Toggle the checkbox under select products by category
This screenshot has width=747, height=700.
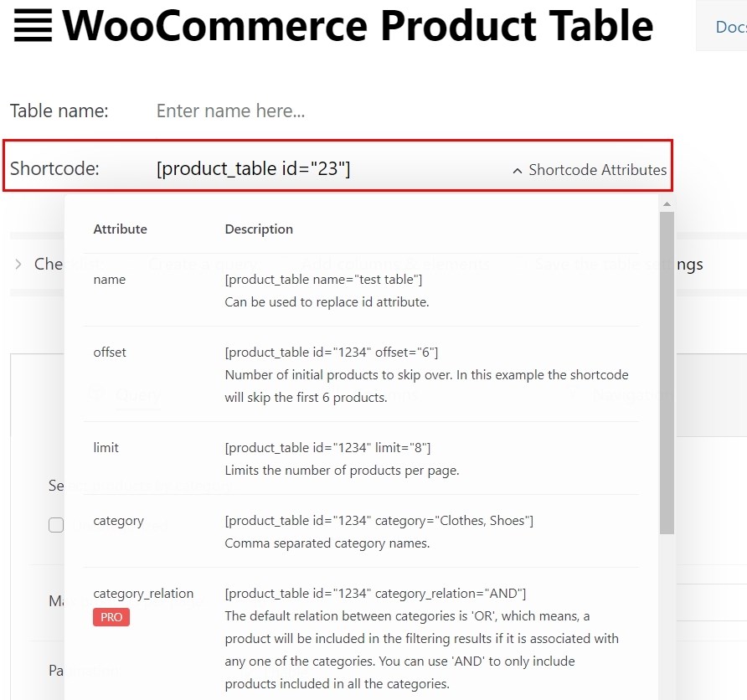click(56, 525)
